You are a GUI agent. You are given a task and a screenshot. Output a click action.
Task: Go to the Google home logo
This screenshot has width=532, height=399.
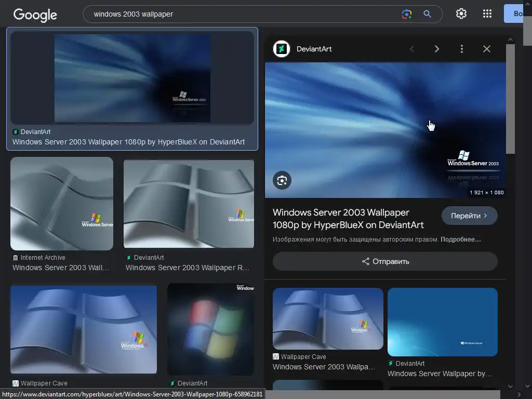(35, 15)
